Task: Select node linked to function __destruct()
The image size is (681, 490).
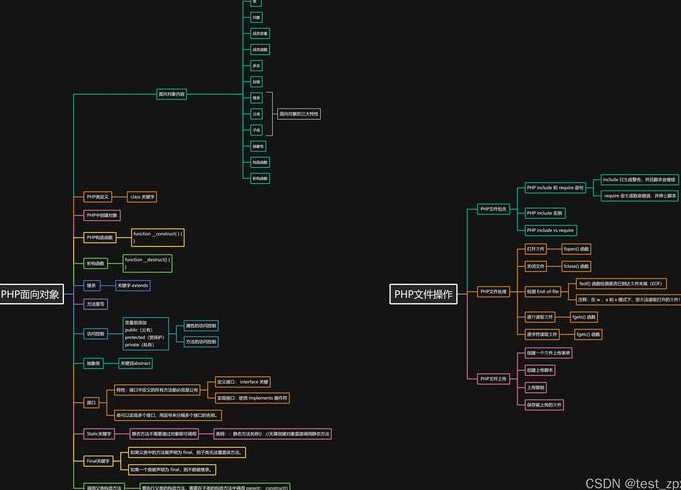Action: coord(95,263)
